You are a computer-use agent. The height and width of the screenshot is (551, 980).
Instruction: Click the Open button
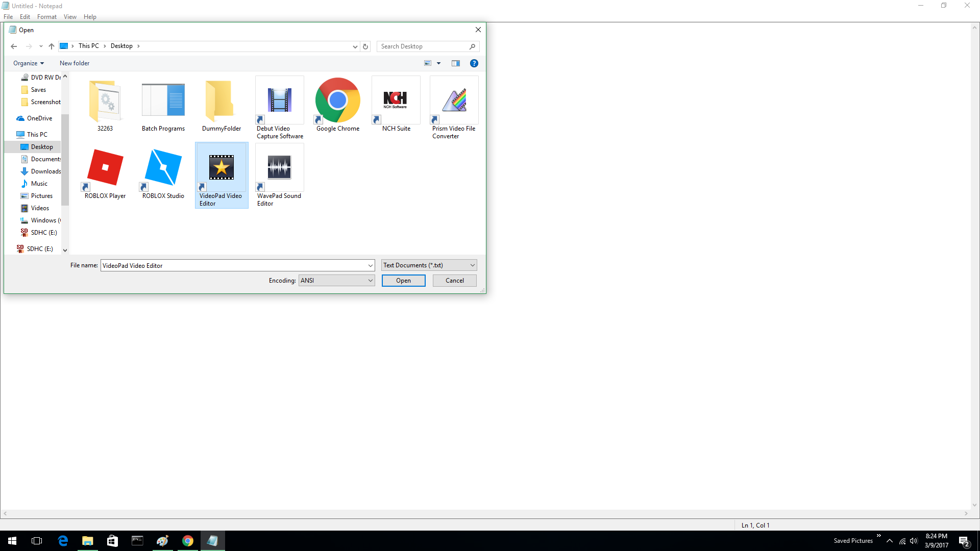403,281
